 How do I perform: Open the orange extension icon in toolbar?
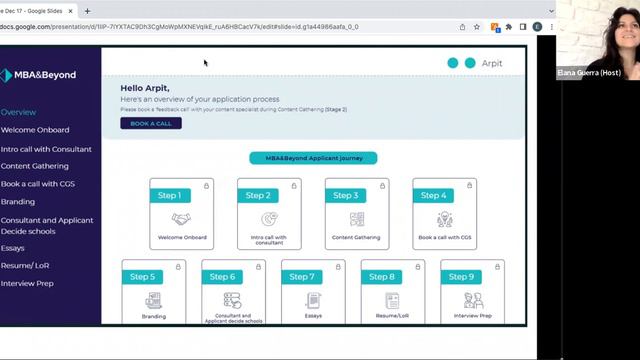pos(495,27)
